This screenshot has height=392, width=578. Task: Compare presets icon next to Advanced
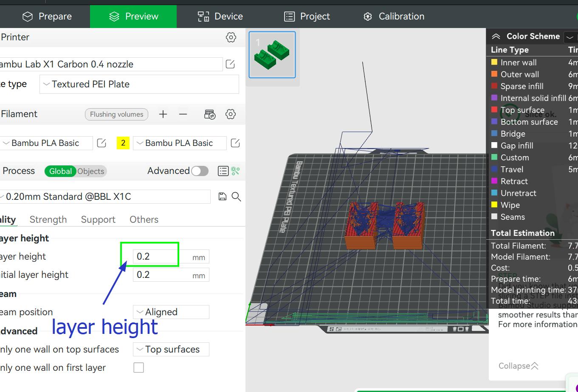[236, 171]
